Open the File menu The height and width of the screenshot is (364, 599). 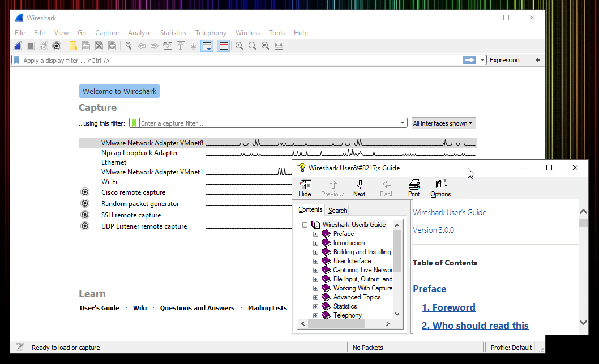click(20, 33)
